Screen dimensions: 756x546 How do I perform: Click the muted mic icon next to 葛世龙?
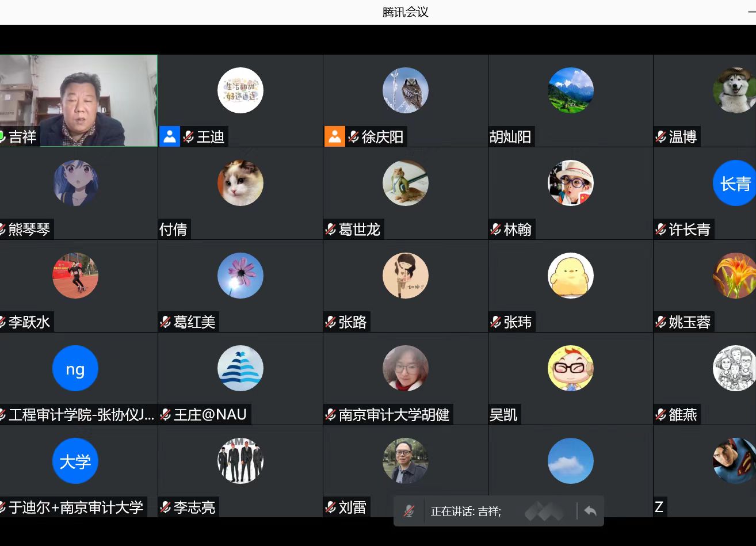331,230
